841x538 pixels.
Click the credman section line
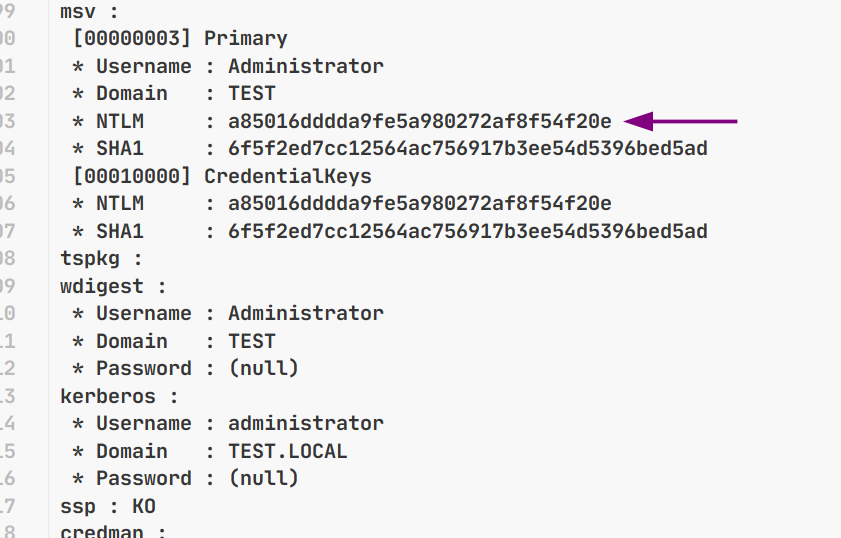[x=113, y=531]
